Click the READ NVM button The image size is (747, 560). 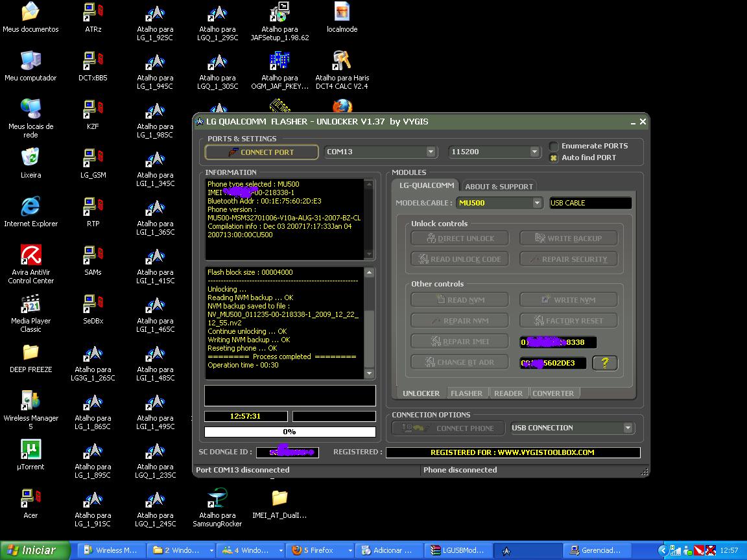click(x=460, y=300)
